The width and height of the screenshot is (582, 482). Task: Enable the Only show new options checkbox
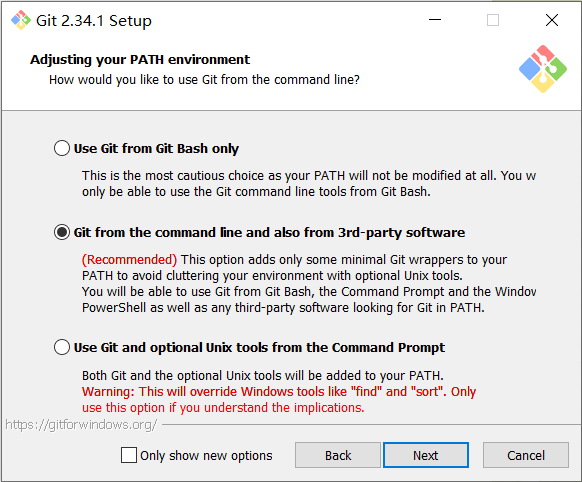[129, 455]
